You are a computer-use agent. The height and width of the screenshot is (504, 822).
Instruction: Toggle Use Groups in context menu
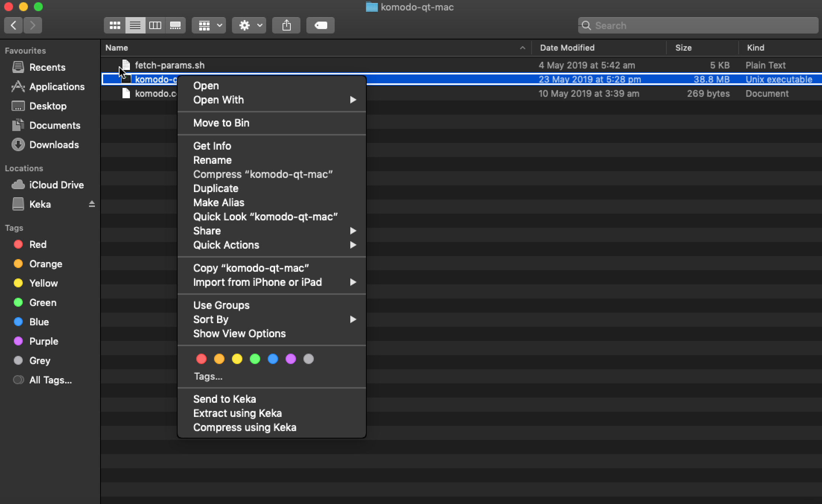(221, 305)
